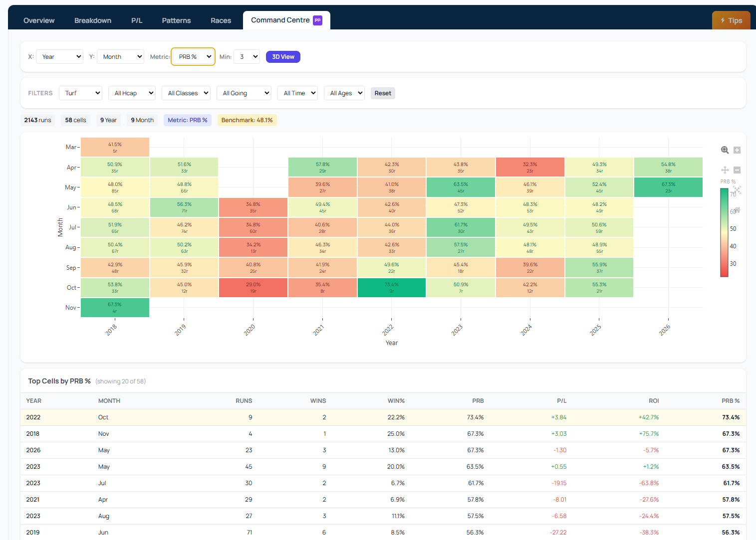Click the Apr 2024 heatmap cell 32.3%
The width and height of the screenshot is (756, 540).
[x=530, y=167]
